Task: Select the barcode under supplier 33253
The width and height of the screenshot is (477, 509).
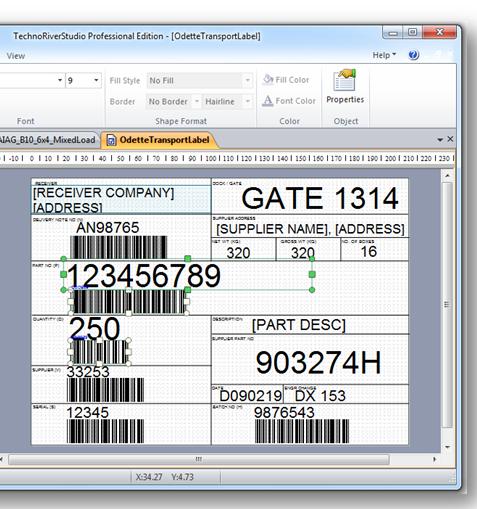Action: click(x=106, y=390)
